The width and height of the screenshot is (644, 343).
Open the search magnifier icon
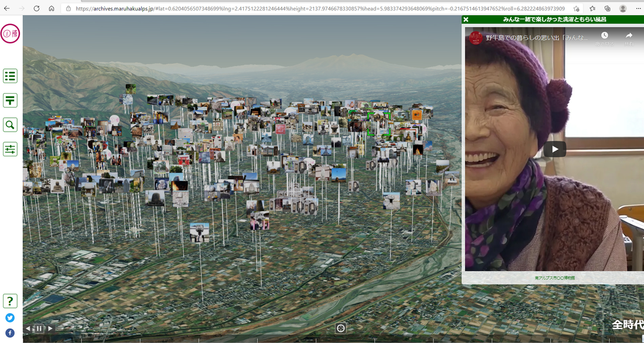[10, 125]
